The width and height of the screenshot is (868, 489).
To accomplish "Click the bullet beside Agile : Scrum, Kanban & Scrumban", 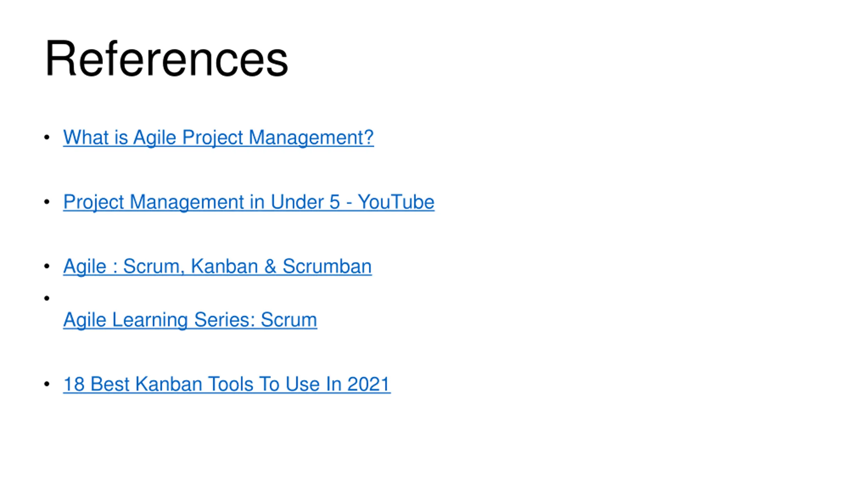I will tap(47, 266).
